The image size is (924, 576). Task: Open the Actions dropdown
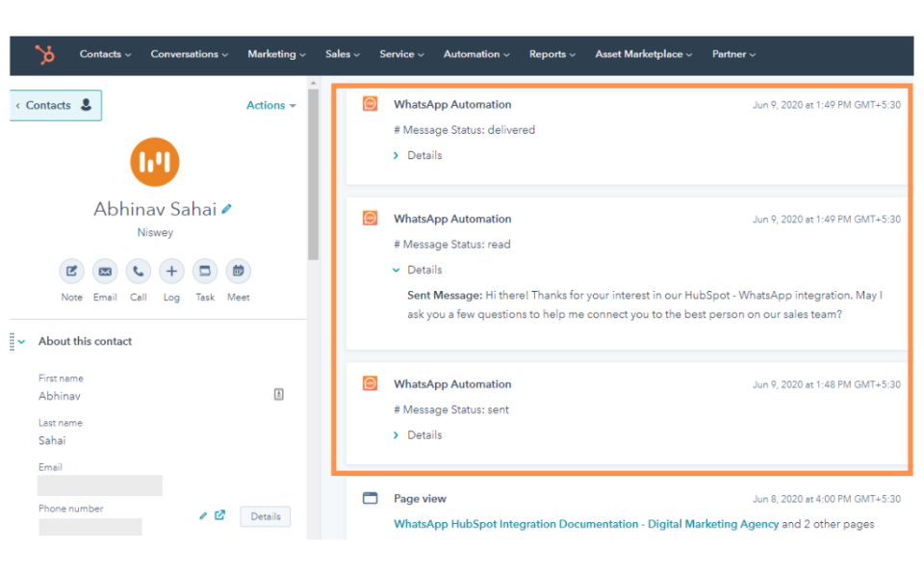pyautogui.click(x=270, y=105)
